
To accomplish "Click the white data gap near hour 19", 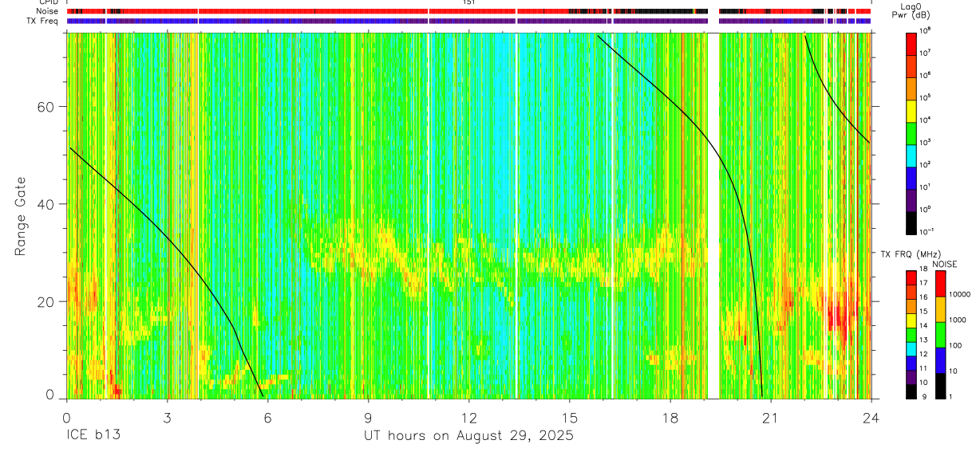I will 713,214.
